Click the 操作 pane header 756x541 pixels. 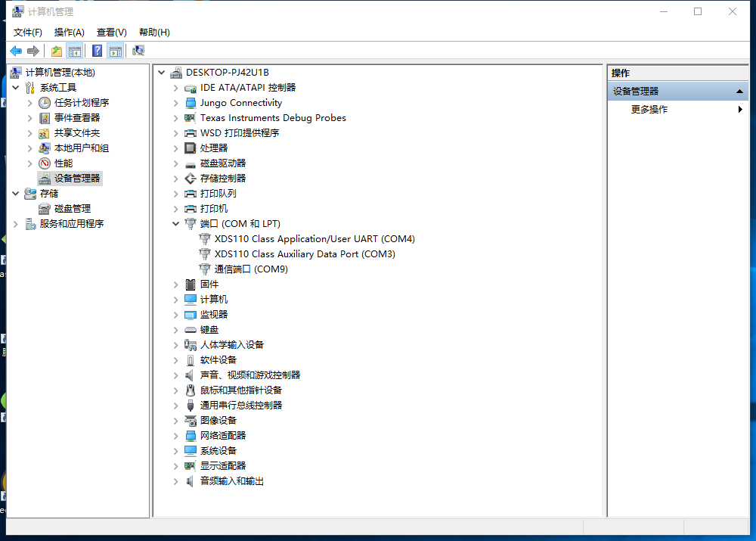pos(678,73)
